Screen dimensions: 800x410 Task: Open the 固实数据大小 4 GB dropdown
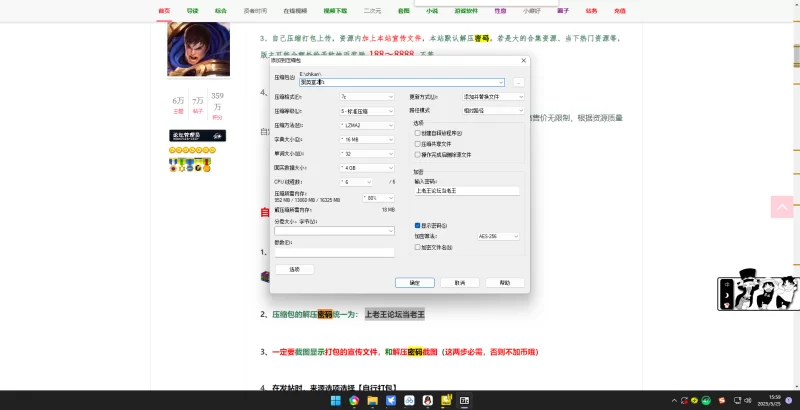click(367, 168)
